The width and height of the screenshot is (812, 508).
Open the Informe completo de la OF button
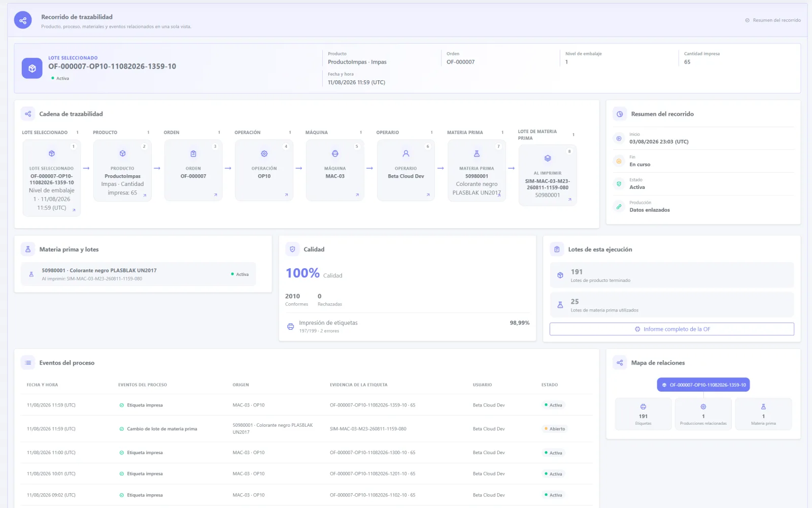point(672,329)
